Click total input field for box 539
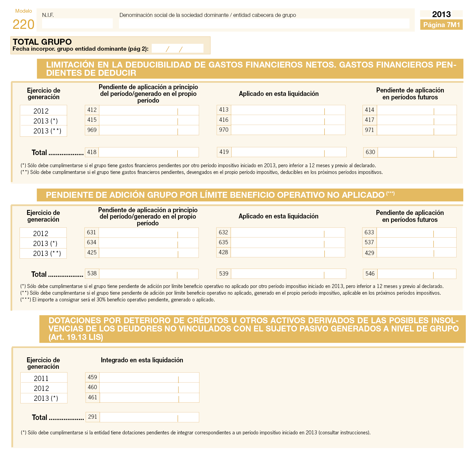The width and height of the screenshot is (476, 453). point(289,274)
